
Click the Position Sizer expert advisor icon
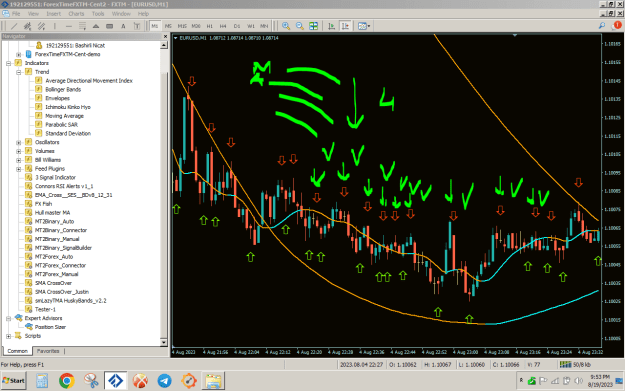coord(29,327)
